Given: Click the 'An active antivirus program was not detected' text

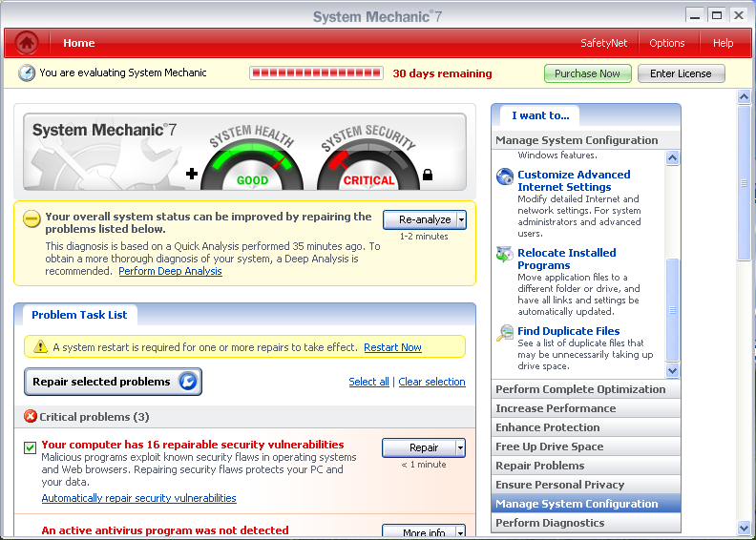Looking at the screenshot, I should (x=165, y=530).
